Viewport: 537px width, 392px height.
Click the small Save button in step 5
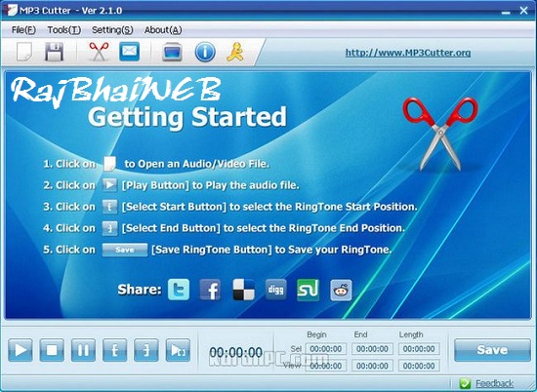coord(125,250)
